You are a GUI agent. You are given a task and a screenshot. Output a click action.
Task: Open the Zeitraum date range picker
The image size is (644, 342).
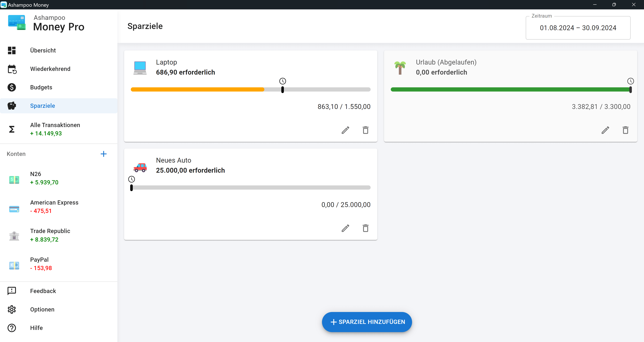coord(578,28)
